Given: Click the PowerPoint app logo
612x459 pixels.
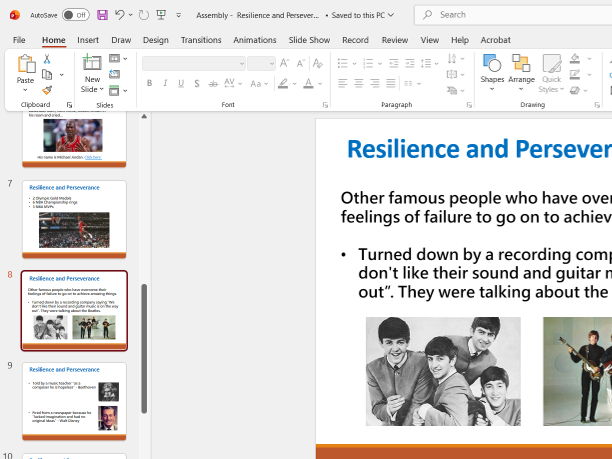Looking at the screenshot, I should pos(15,15).
